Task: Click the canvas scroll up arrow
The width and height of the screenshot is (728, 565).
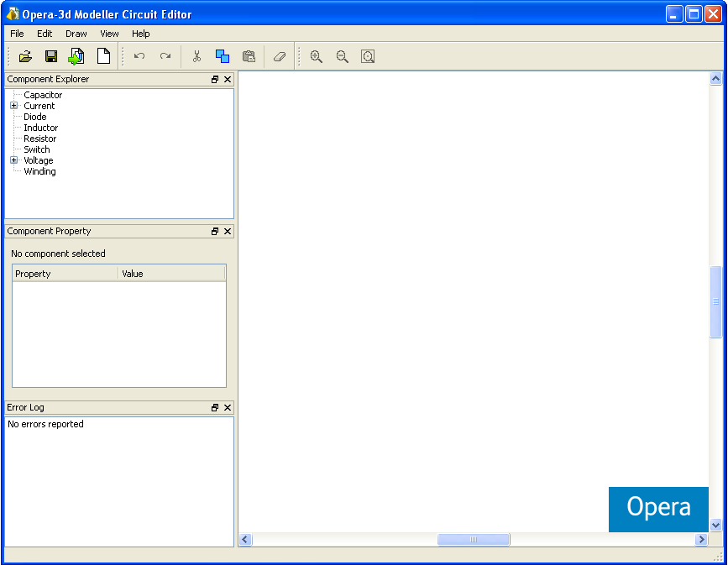Action: tap(715, 79)
